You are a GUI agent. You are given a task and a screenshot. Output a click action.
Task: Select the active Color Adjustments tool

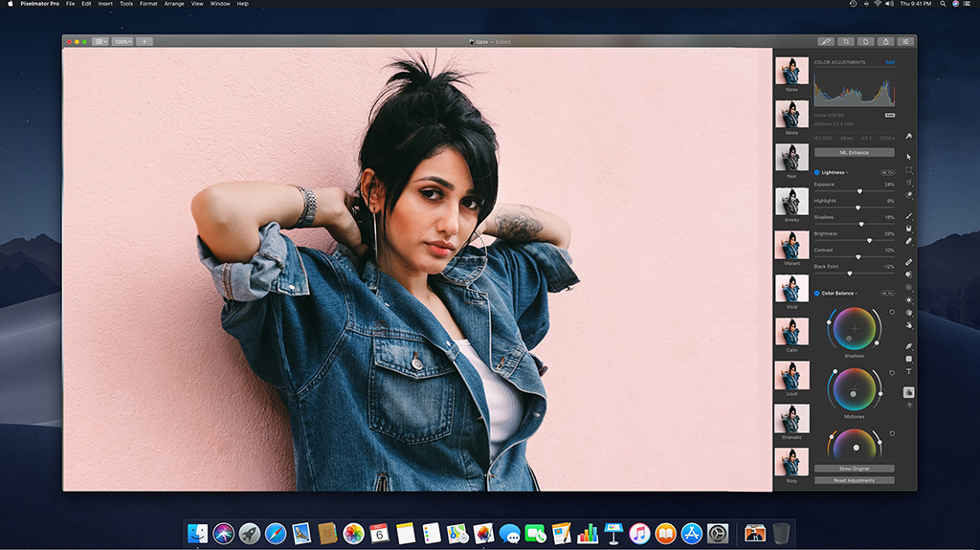(x=909, y=392)
